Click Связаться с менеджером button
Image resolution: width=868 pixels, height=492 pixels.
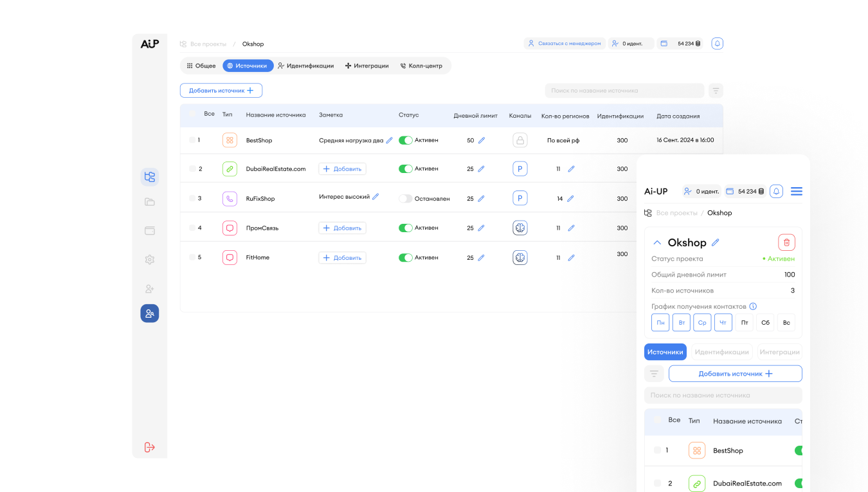565,44
